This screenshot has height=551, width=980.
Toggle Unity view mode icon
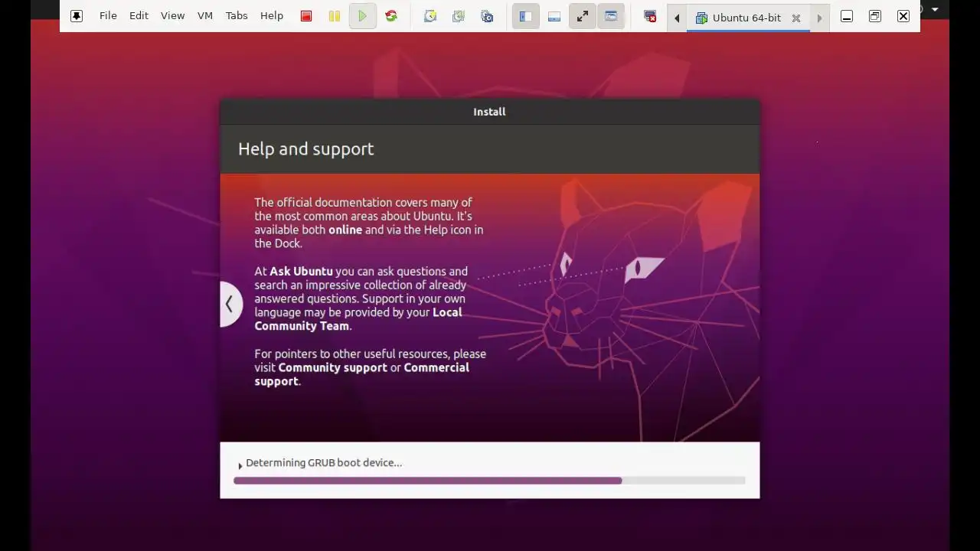[x=611, y=16]
